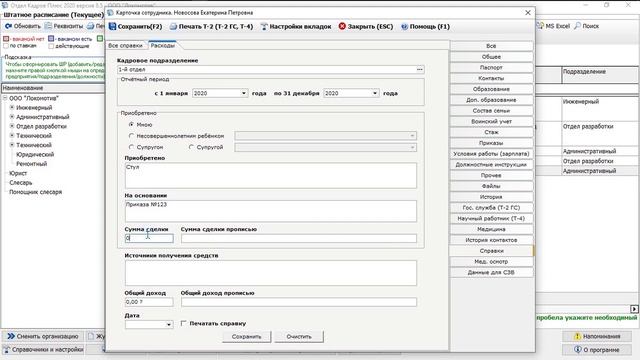Select the Супругой radio button
The height and width of the screenshot is (360, 640).
pyautogui.click(x=191, y=147)
